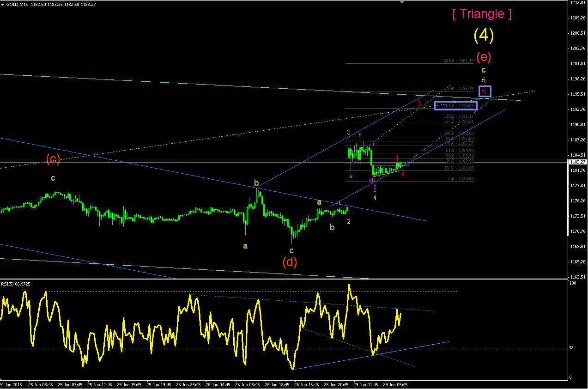Click the Fibonacci level "138.2 - 1191.11"
This screenshot has width=588, height=389.
coord(459,116)
